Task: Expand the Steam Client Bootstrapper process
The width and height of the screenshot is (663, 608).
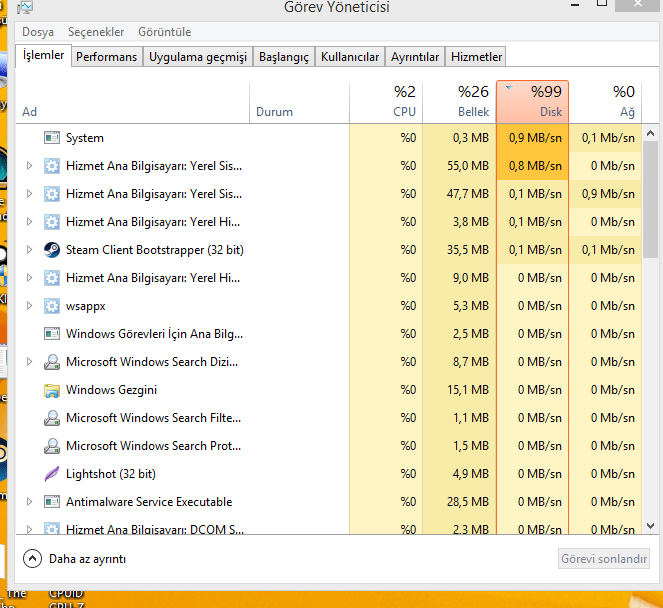Action: [x=29, y=249]
